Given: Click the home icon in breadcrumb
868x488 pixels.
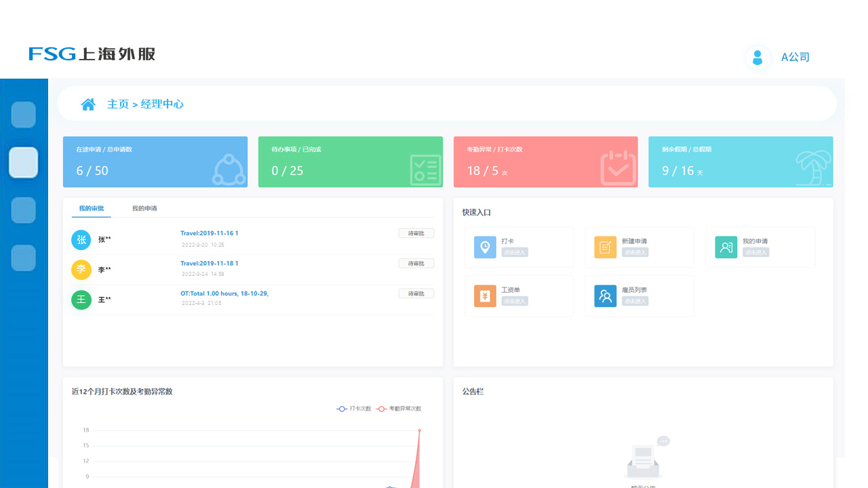Looking at the screenshot, I should tap(88, 104).
